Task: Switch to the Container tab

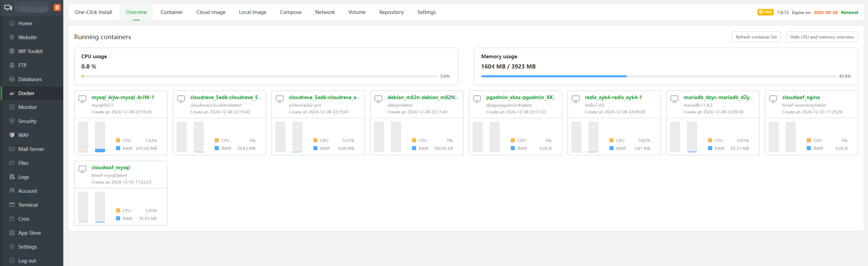Action: [x=171, y=12]
